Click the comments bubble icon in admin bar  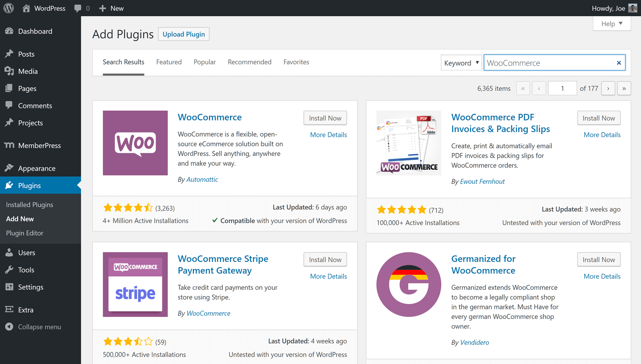78,8
